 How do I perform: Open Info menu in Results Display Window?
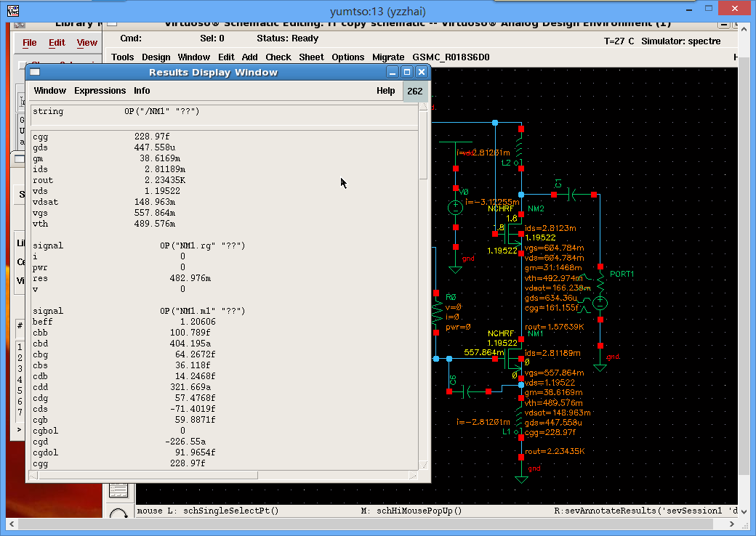click(x=142, y=91)
